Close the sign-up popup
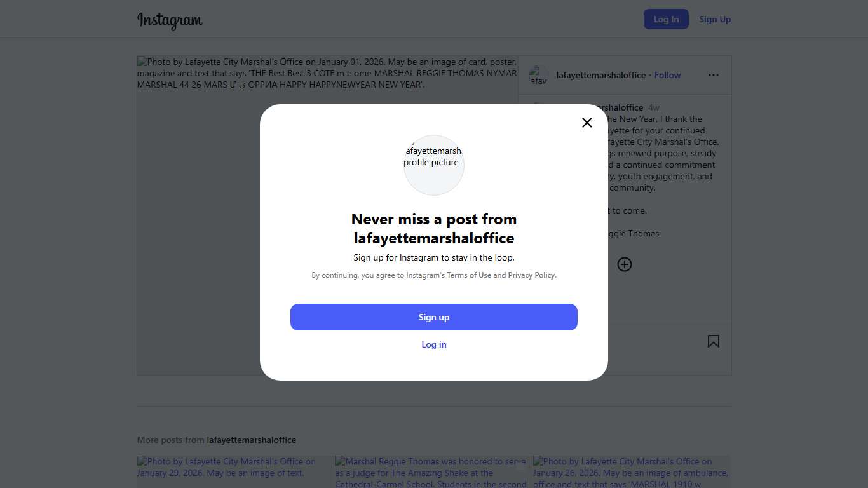868x488 pixels. pos(587,123)
